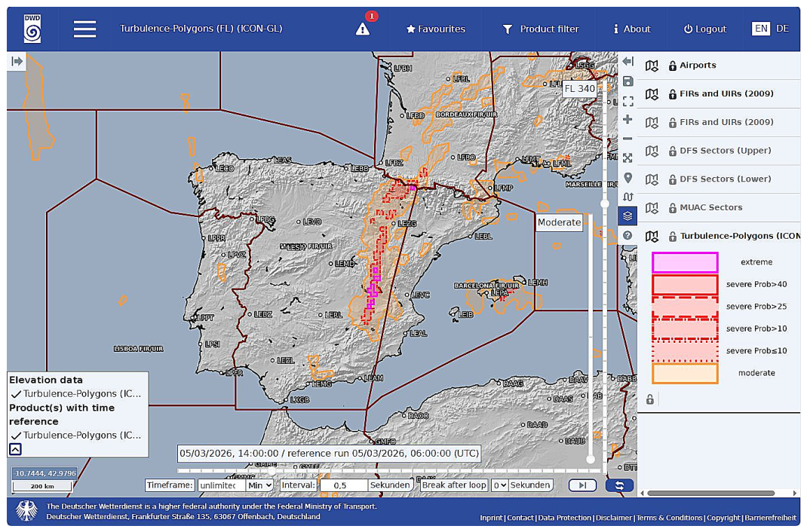Click the map icon beside Airports
807x532 pixels.
tap(652, 66)
